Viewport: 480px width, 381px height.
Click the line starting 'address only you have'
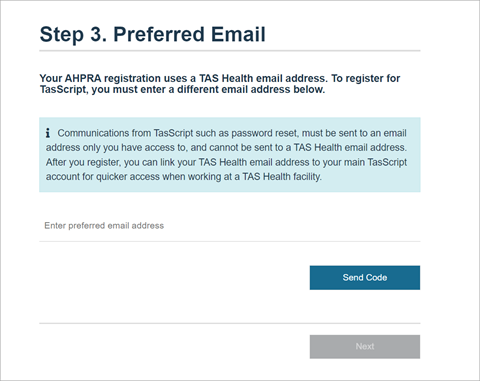(226, 148)
